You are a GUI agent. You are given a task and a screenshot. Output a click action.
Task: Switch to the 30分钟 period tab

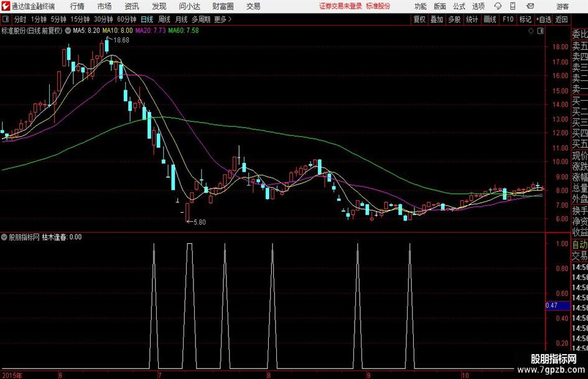tap(103, 19)
